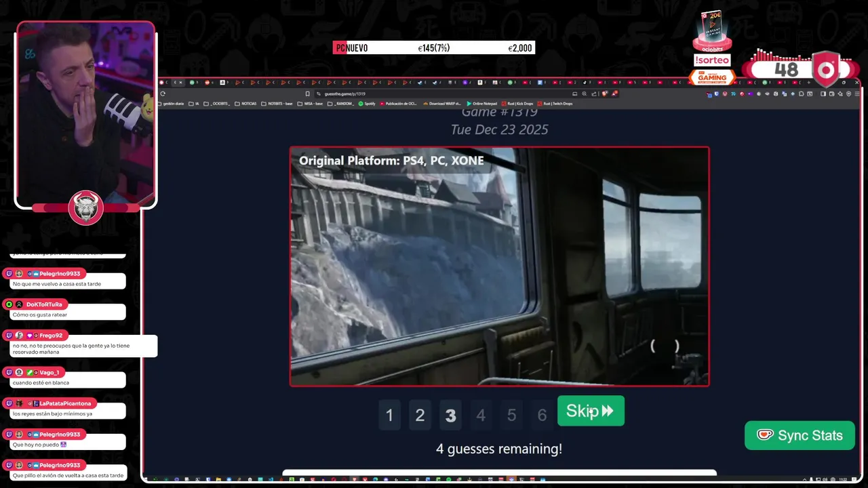This screenshot has height=488, width=868.
Task: Open the Publicación de OCI... bookmark
Action: [x=399, y=104]
